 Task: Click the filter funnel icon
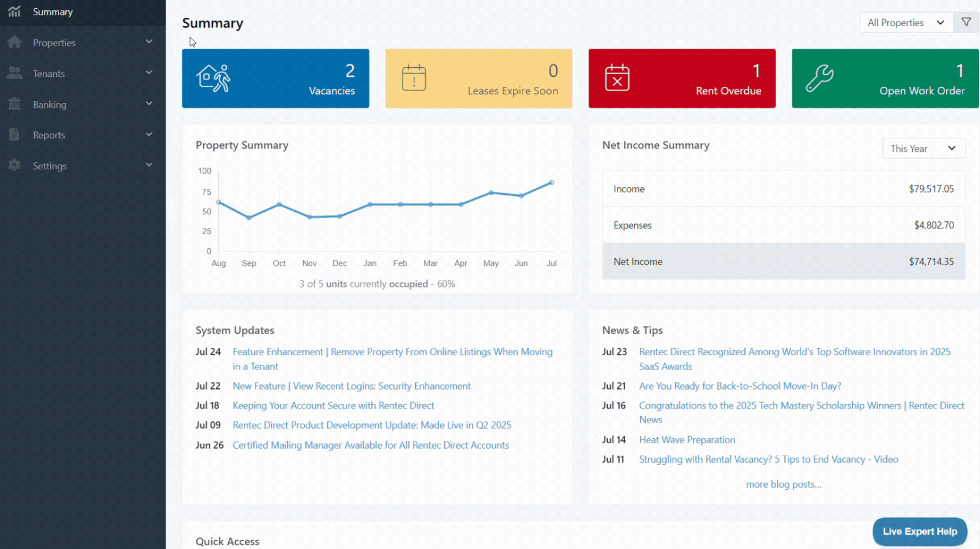click(x=966, y=22)
